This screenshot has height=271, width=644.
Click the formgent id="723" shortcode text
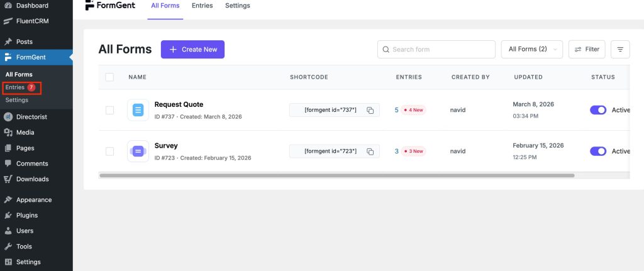click(x=331, y=151)
